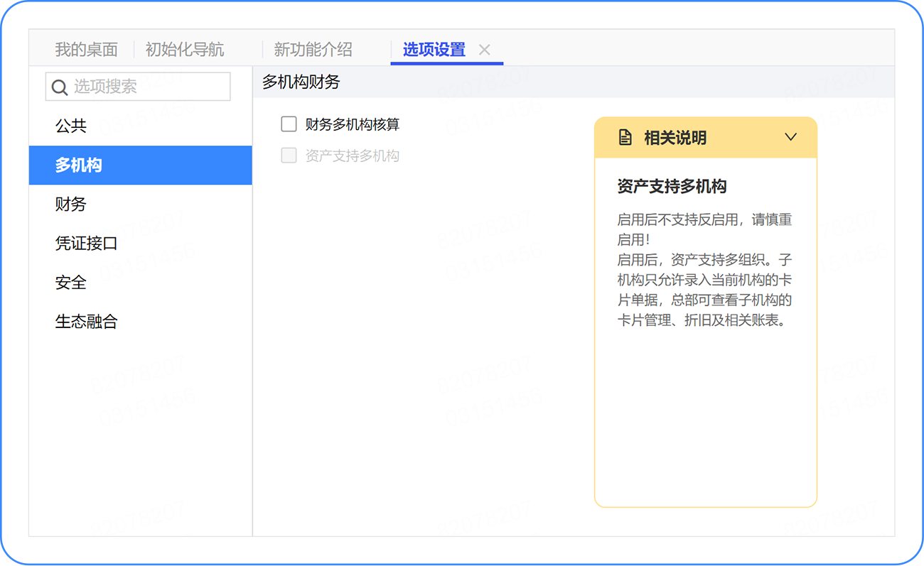Image resolution: width=924 pixels, height=566 pixels.
Task: Click the search magnifier icon
Action: tap(60, 87)
